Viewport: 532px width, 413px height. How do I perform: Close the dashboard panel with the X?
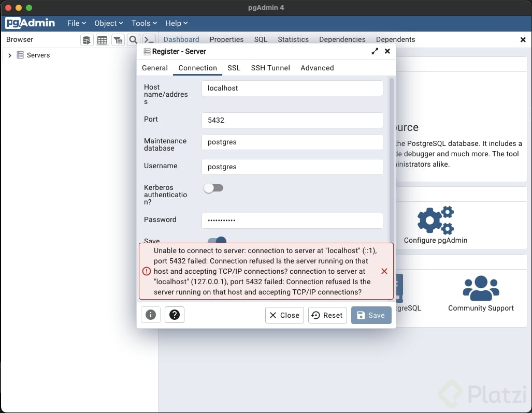coord(523,40)
